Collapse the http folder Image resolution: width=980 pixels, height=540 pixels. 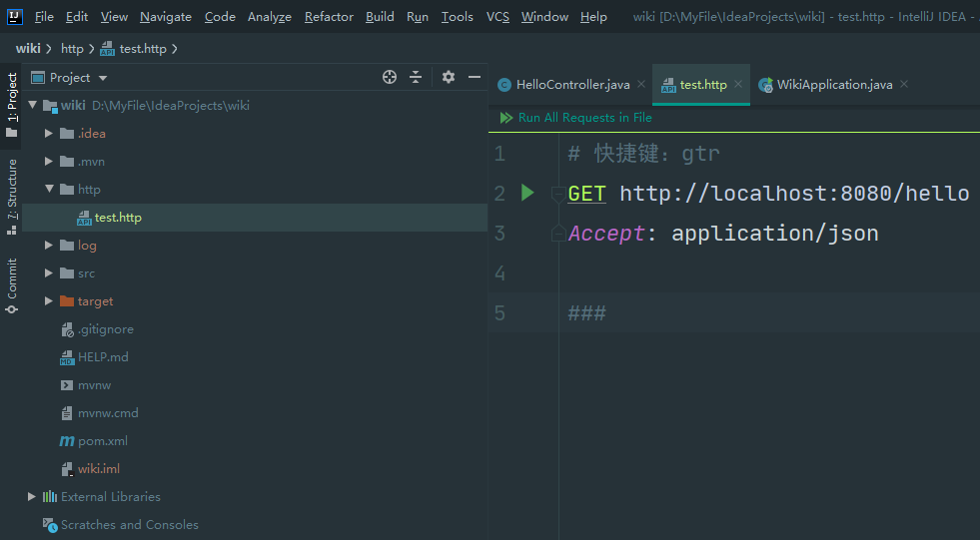[x=50, y=190]
